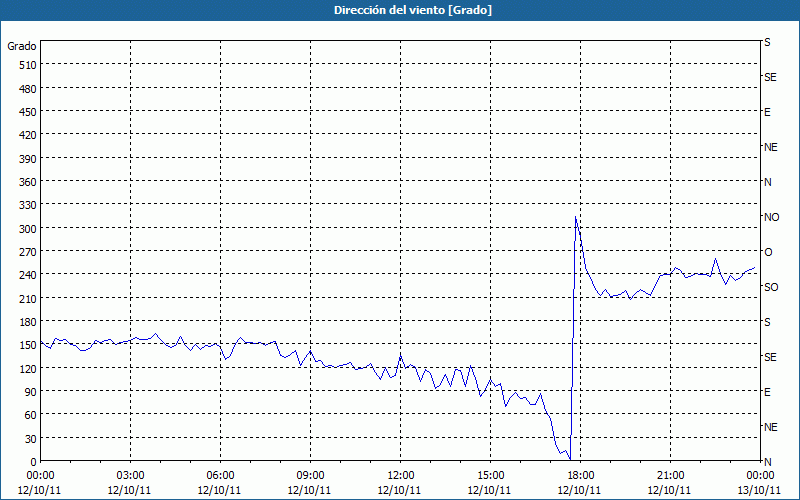Select the 240 tick label on the left axis
Viewport: 800px width, 500px height.
28,275
